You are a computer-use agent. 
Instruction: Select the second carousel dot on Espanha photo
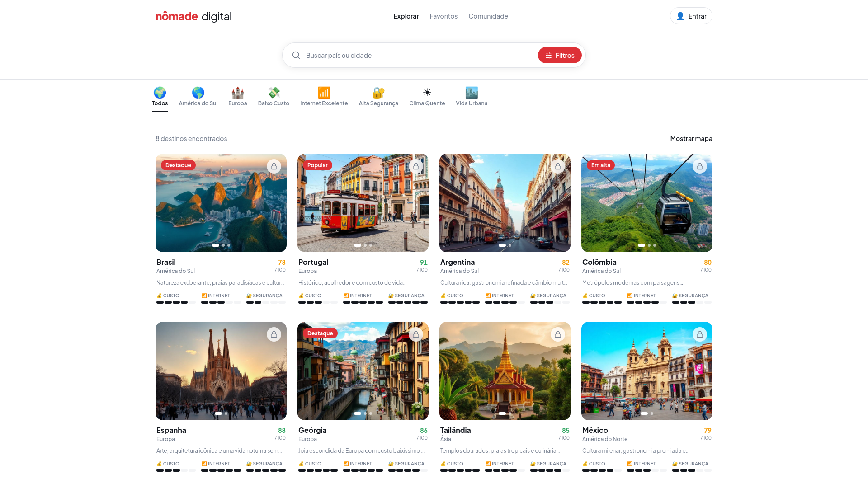(x=226, y=413)
